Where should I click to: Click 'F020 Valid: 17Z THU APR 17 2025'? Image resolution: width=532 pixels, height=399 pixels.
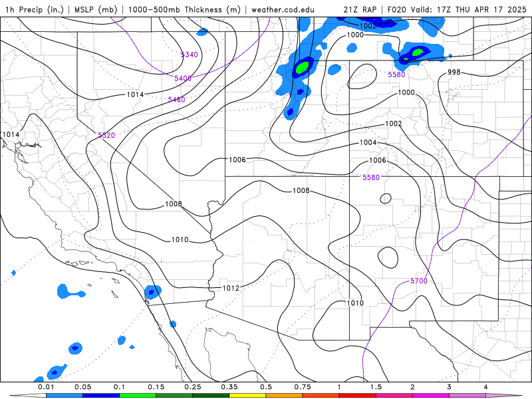click(x=457, y=9)
